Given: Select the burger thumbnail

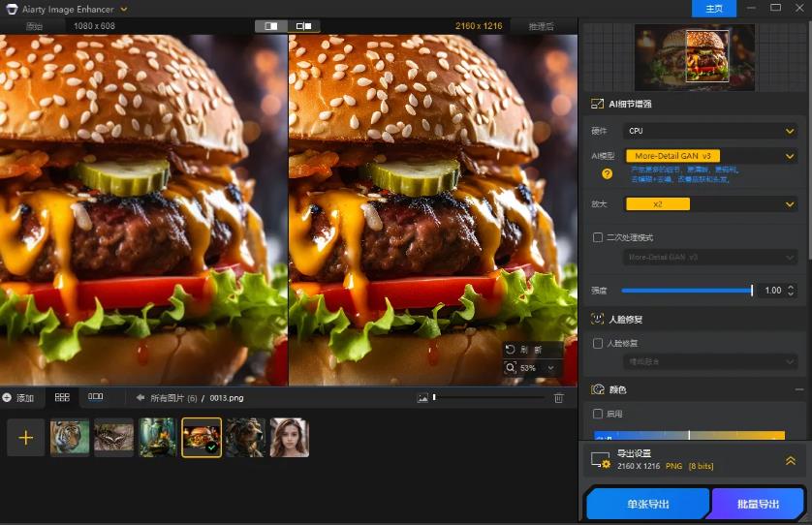Looking at the screenshot, I should (202, 438).
